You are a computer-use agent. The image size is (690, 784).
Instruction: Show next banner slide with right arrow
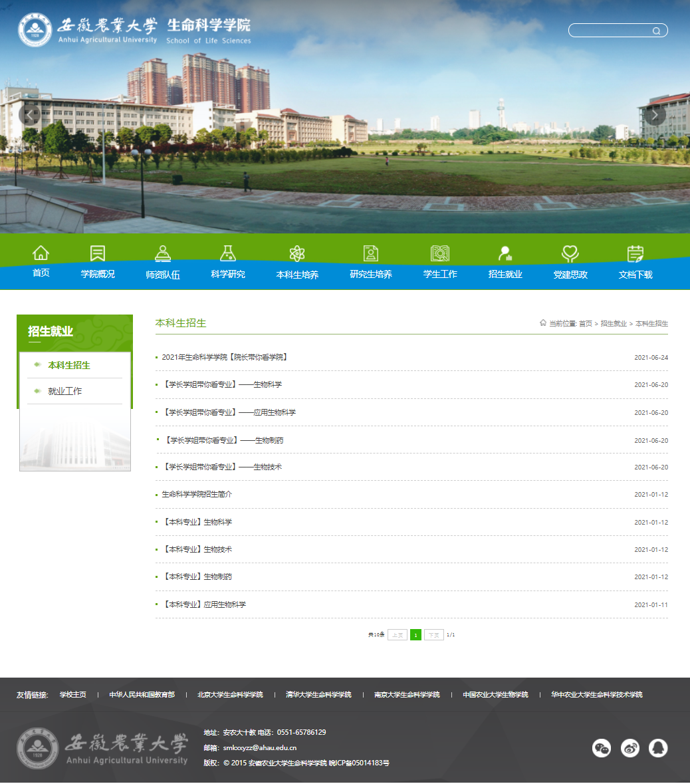tap(655, 115)
